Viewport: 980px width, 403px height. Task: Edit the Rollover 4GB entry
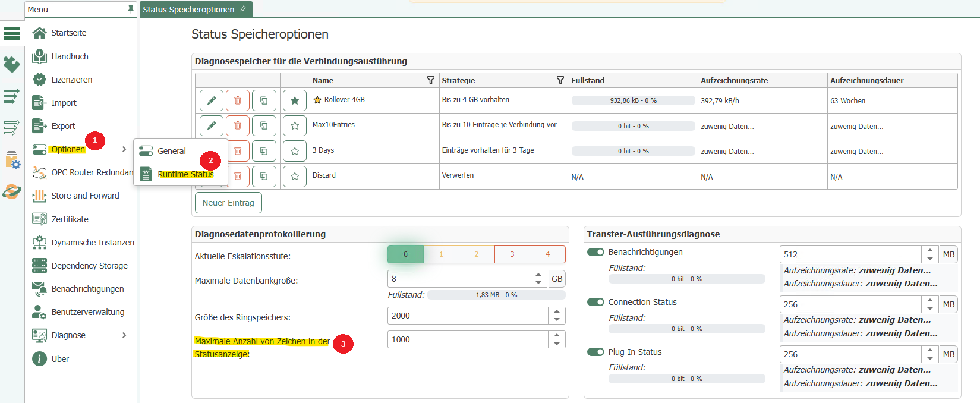click(x=211, y=100)
